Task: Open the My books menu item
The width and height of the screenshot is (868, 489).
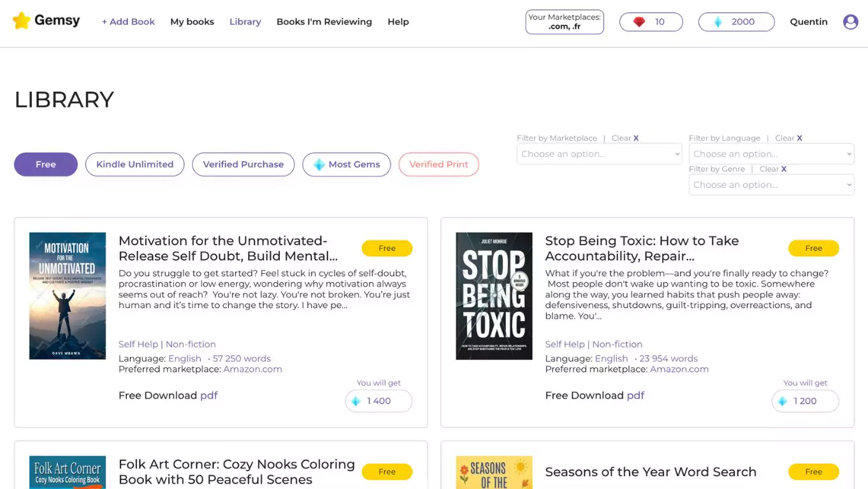Action: pyautogui.click(x=192, y=22)
